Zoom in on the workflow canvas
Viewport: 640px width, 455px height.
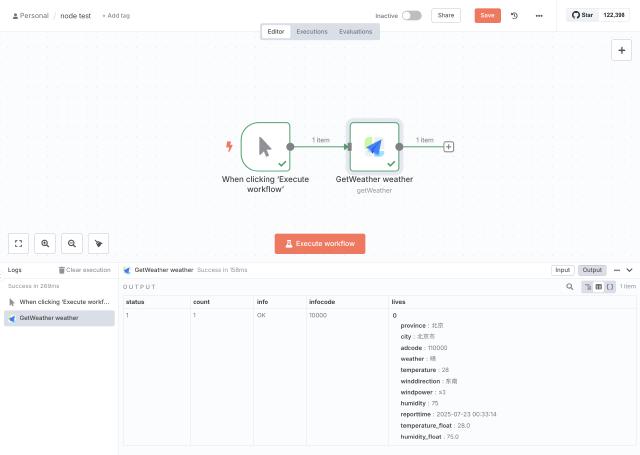coord(45,243)
